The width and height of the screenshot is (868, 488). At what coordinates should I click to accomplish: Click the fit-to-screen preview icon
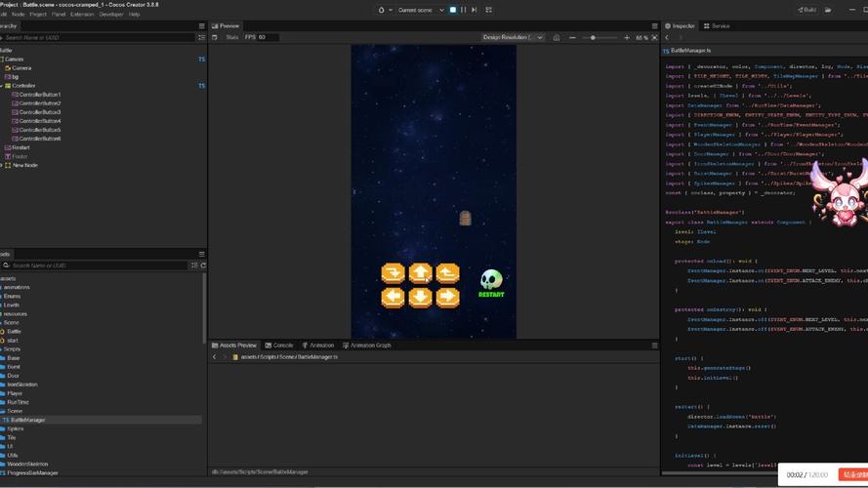(654, 38)
